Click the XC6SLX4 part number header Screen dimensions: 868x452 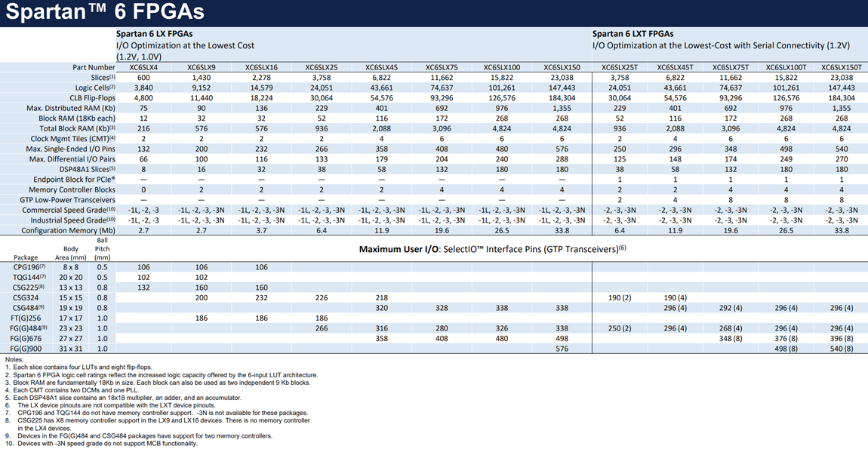143,67
